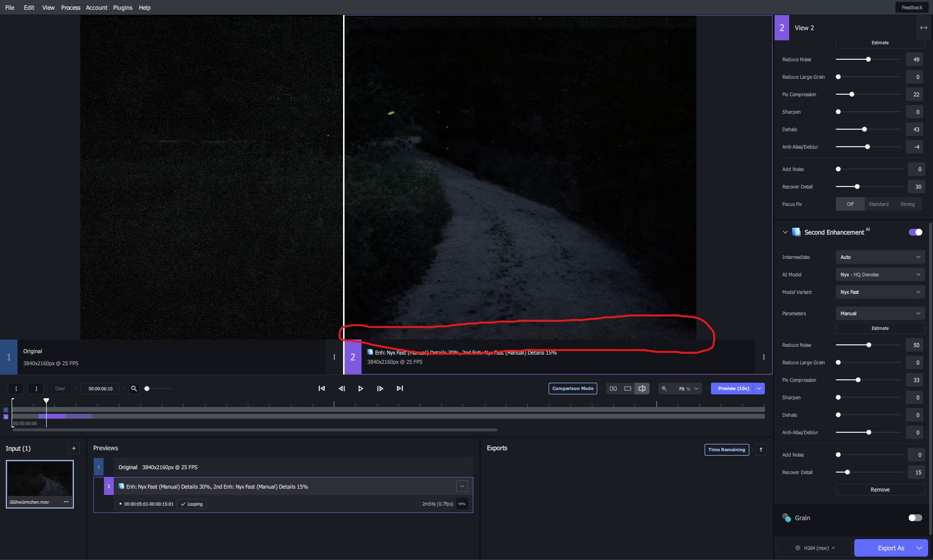
Task: Jump to the last frame
Action: [399, 389]
